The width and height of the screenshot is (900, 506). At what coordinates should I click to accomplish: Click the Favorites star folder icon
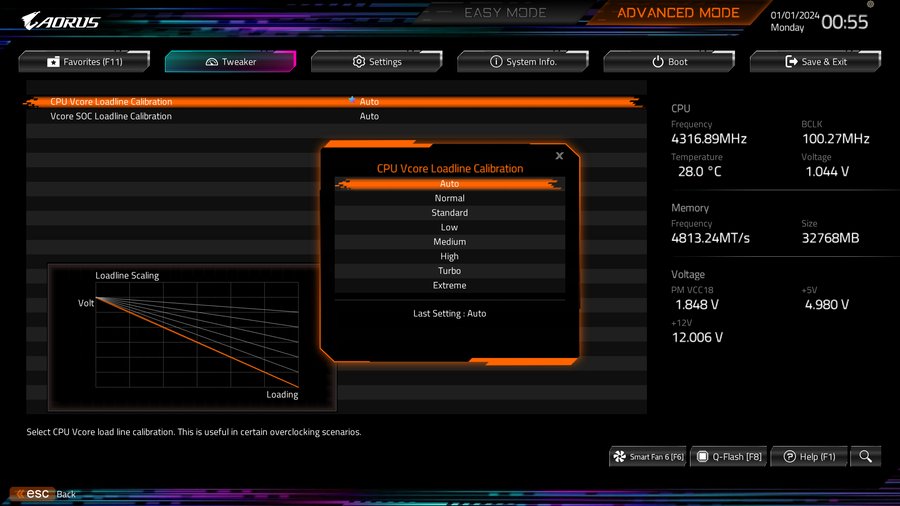coord(53,61)
